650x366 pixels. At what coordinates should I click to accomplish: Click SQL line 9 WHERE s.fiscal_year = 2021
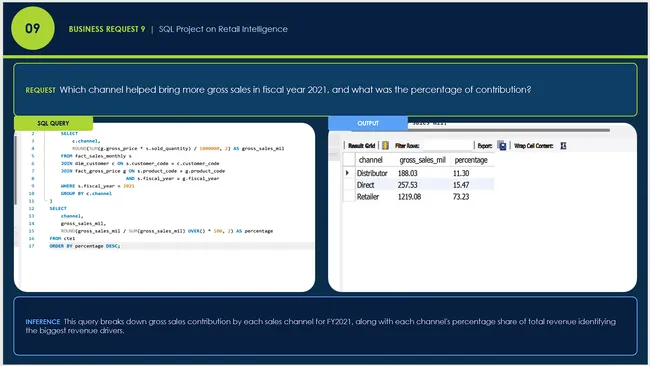pyautogui.click(x=97, y=186)
